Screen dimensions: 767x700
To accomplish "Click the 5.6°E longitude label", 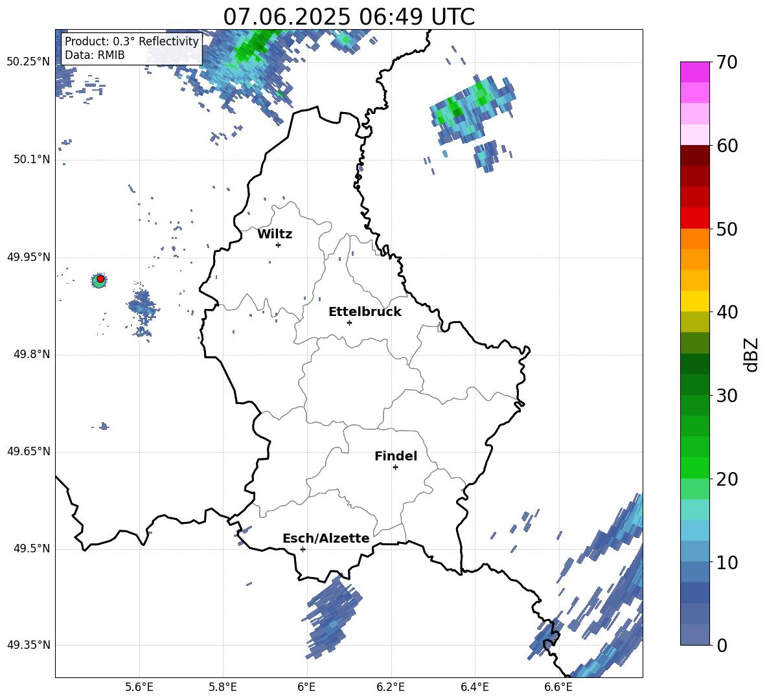I will pos(139,687).
